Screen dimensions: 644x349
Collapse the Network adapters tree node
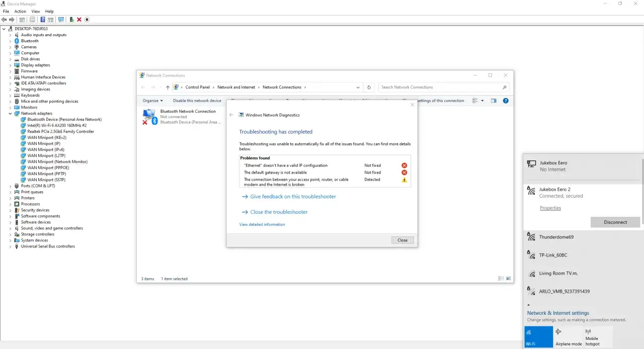(10, 114)
